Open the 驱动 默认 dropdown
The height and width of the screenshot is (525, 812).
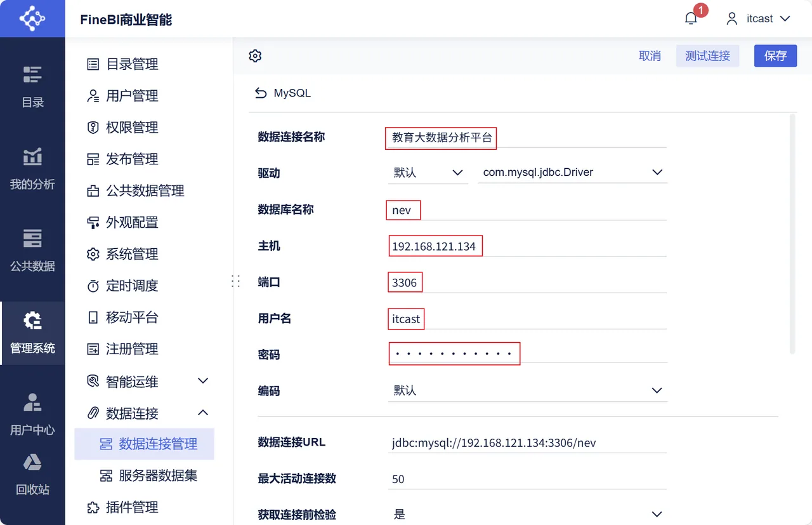428,173
